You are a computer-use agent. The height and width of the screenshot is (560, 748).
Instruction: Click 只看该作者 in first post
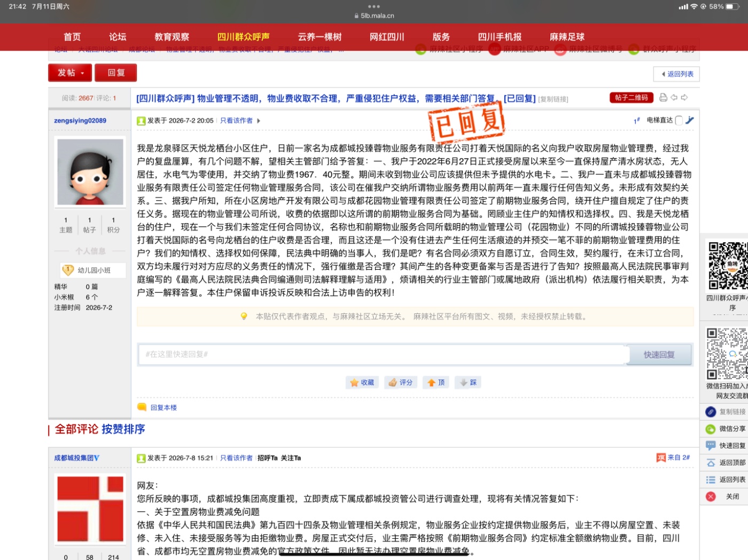point(236,121)
